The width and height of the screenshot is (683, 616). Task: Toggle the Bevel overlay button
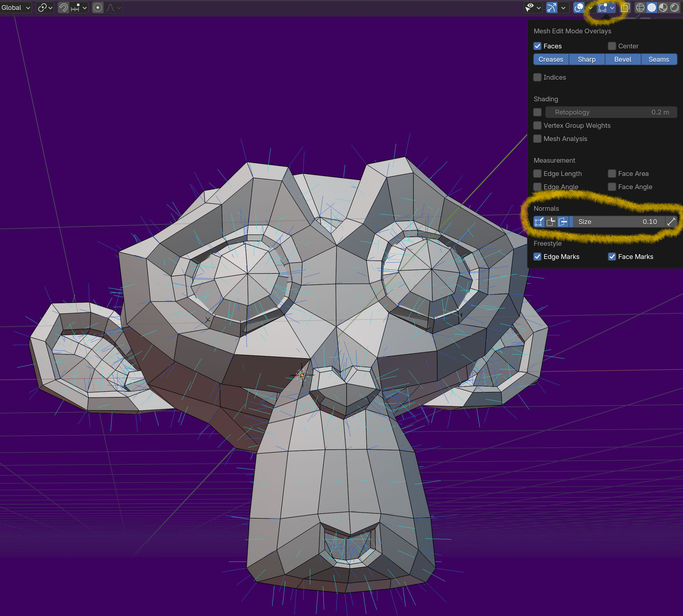623,59
